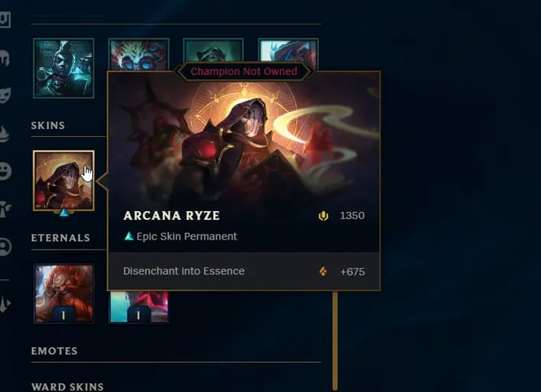Open the Summoner Icons circle-face category
The width and height of the screenshot is (541, 392).
coord(5,247)
